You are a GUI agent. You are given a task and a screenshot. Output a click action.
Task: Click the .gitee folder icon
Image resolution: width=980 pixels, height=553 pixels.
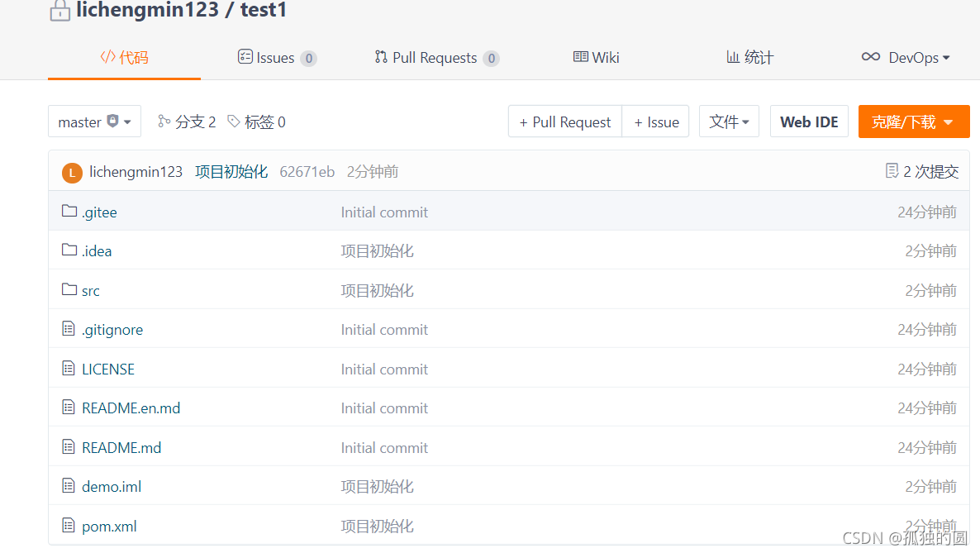coord(69,212)
